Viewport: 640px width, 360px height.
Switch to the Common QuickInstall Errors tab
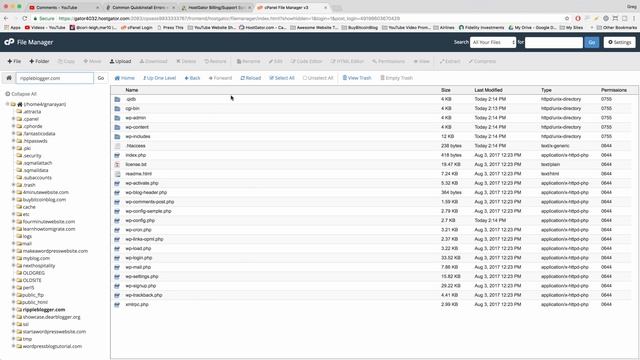(x=140, y=7)
